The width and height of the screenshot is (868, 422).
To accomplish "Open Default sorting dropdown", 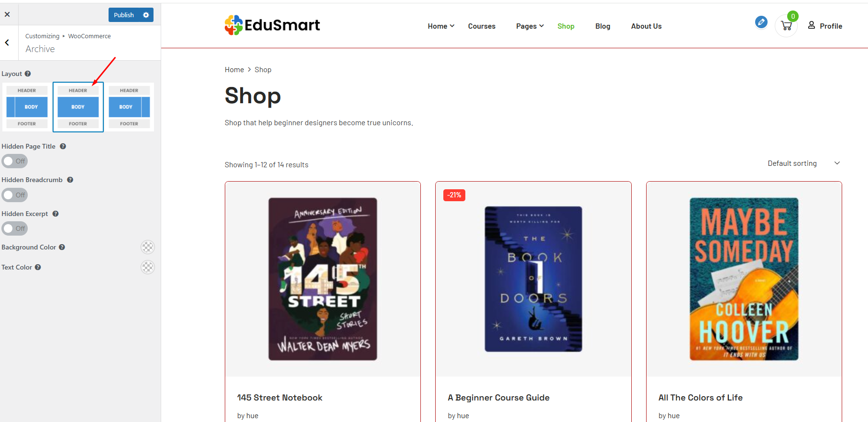I will [x=803, y=163].
